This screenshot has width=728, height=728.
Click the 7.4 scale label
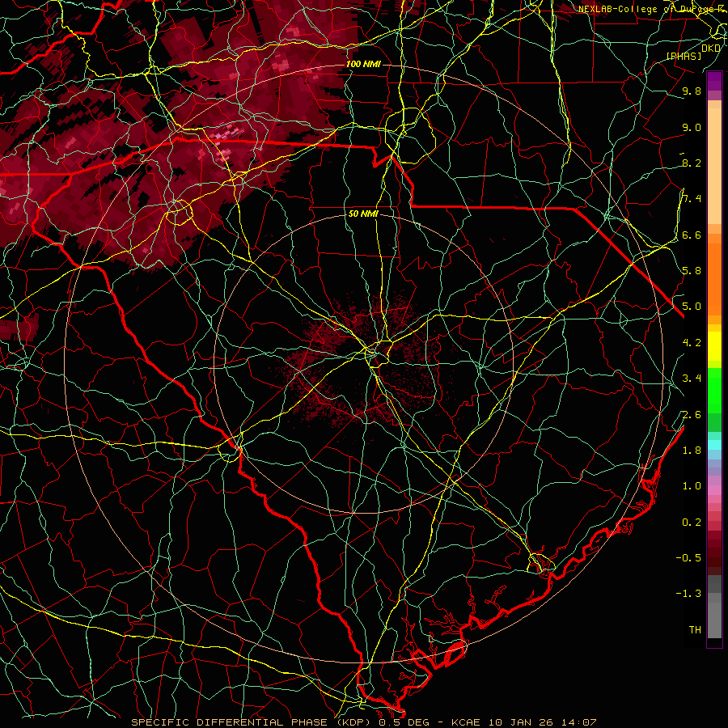tap(692, 199)
